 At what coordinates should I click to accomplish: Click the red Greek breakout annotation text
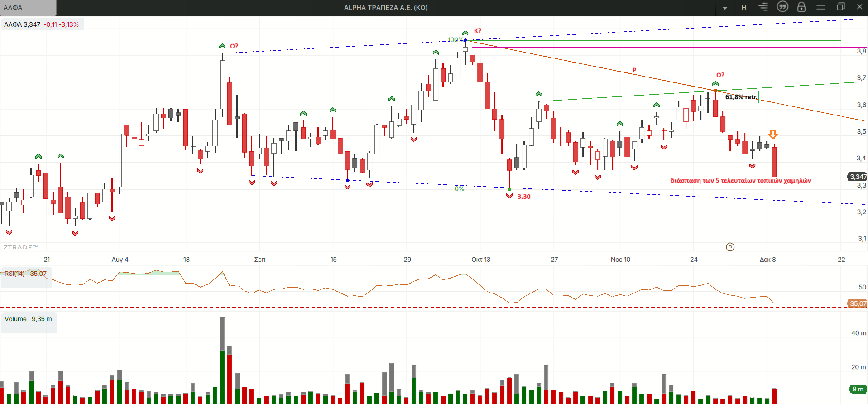(x=744, y=181)
